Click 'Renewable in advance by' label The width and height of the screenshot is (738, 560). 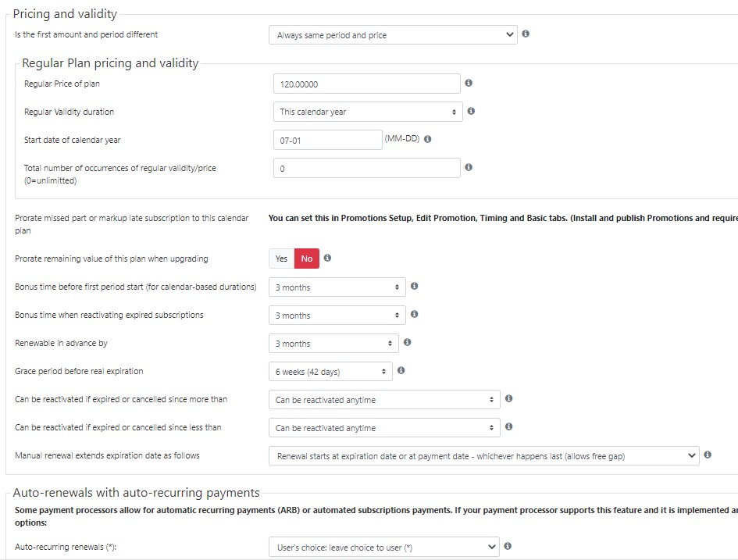(61, 343)
